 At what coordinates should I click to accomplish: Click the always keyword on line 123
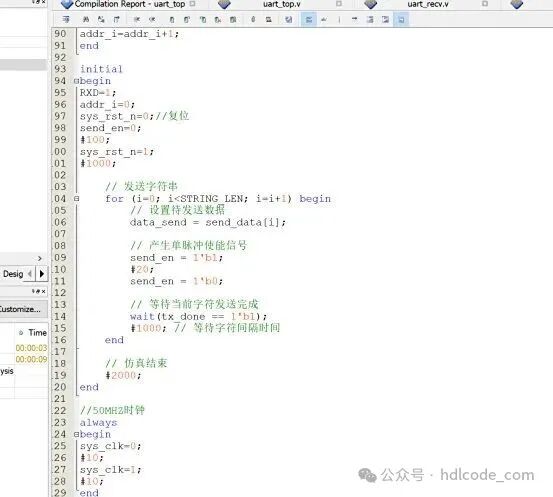[98, 423]
